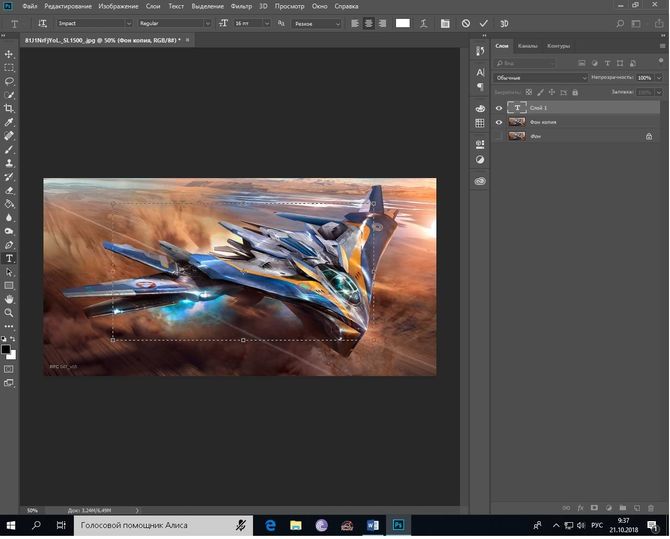Select the Rectangular Marquee tool
Image resolution: width=670 pixels, height=539 pixels.
point(9,68)
